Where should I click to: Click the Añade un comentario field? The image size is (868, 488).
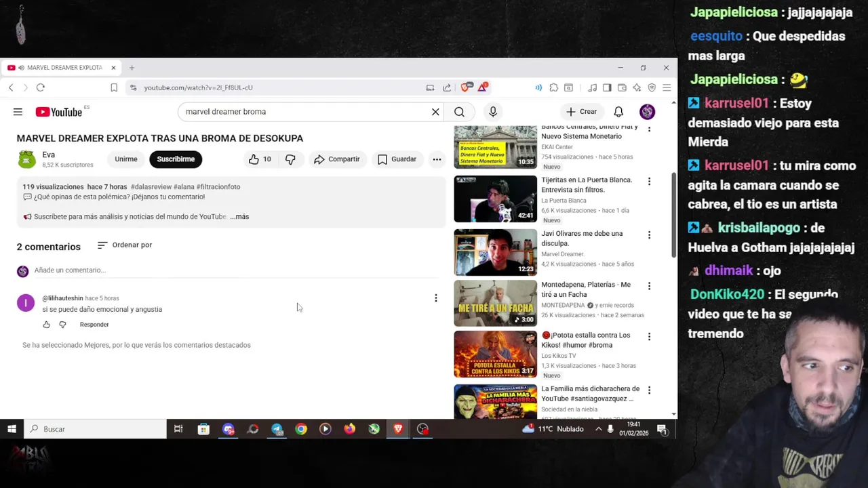click(237, 270)
